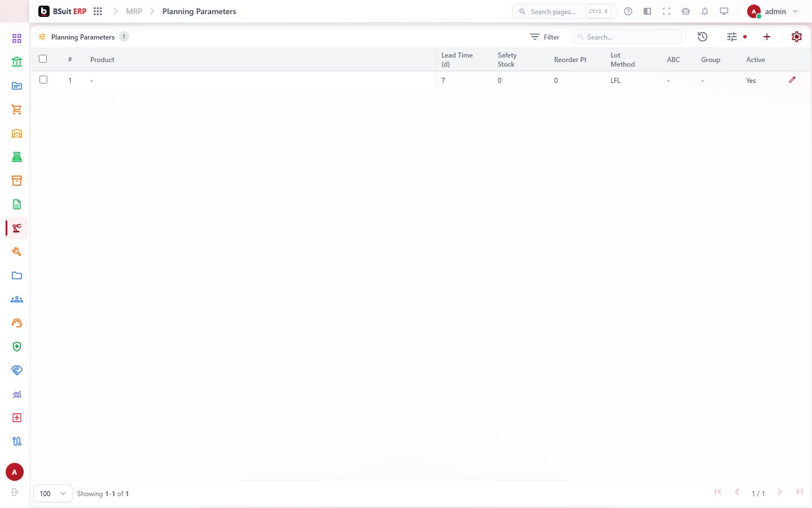Edit row 1 with the pencil icon
The width and height of the screenshot is (812, 508).
(792, 80)
